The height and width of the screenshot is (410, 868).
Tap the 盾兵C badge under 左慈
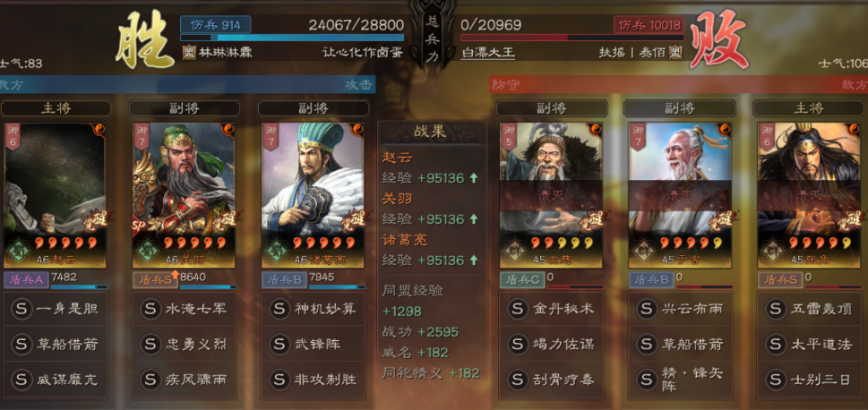(521, 279)
